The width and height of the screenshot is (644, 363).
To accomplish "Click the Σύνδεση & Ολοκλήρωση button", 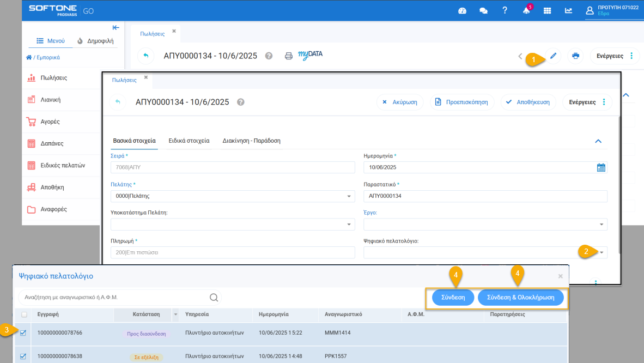I will coord(520,298).
